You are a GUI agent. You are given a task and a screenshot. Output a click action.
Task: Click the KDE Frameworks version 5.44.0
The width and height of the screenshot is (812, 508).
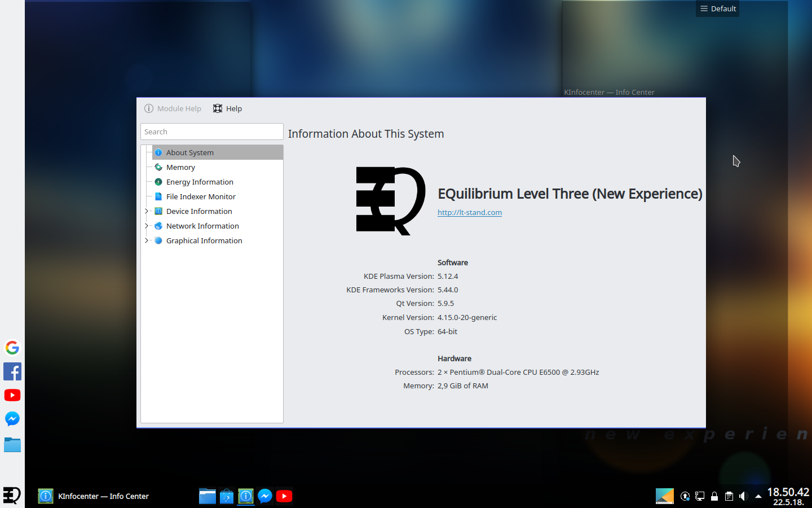coord(448,290)
